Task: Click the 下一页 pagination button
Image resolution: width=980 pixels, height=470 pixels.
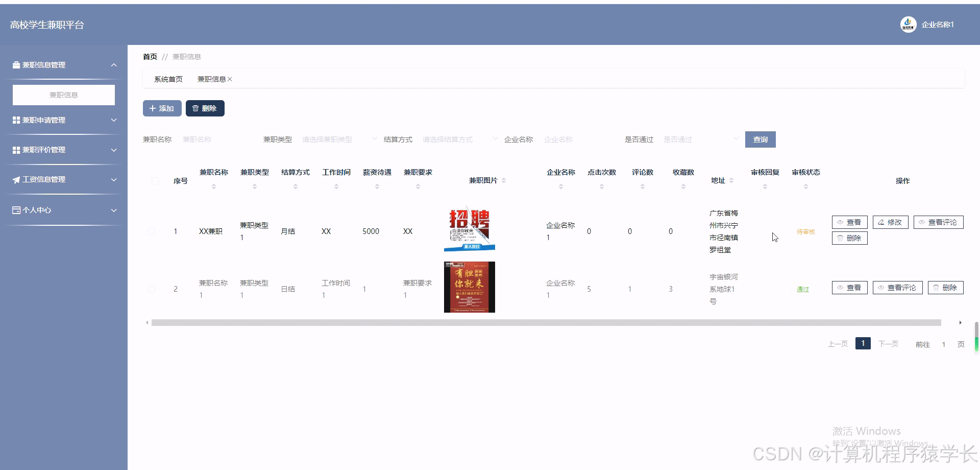Action: point(888,344)
